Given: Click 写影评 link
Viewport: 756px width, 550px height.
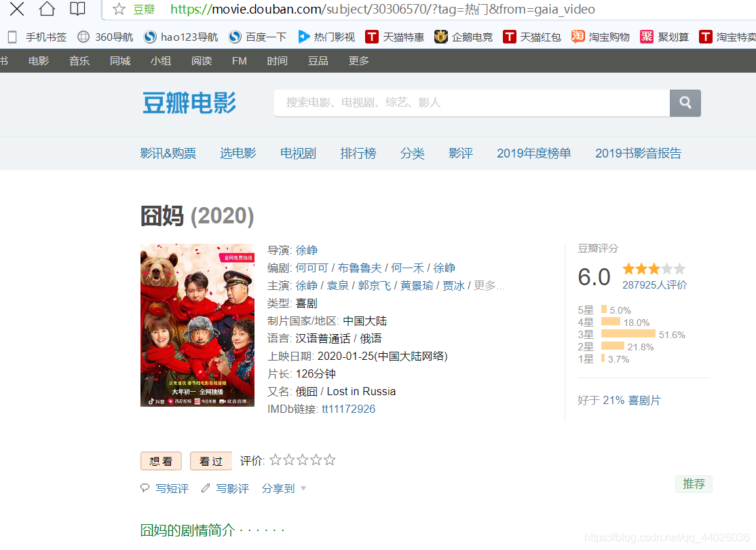Looking at the screenshot, I should click(x=232, y=489).
